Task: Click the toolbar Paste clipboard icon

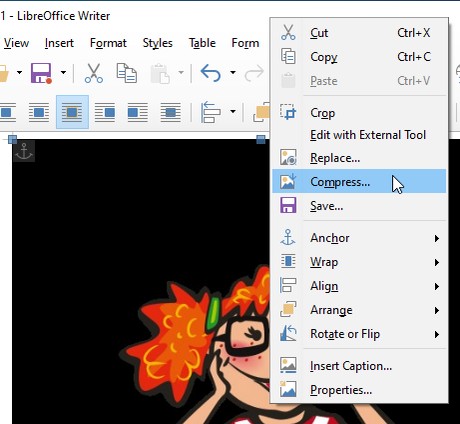Action: (160, 73)
